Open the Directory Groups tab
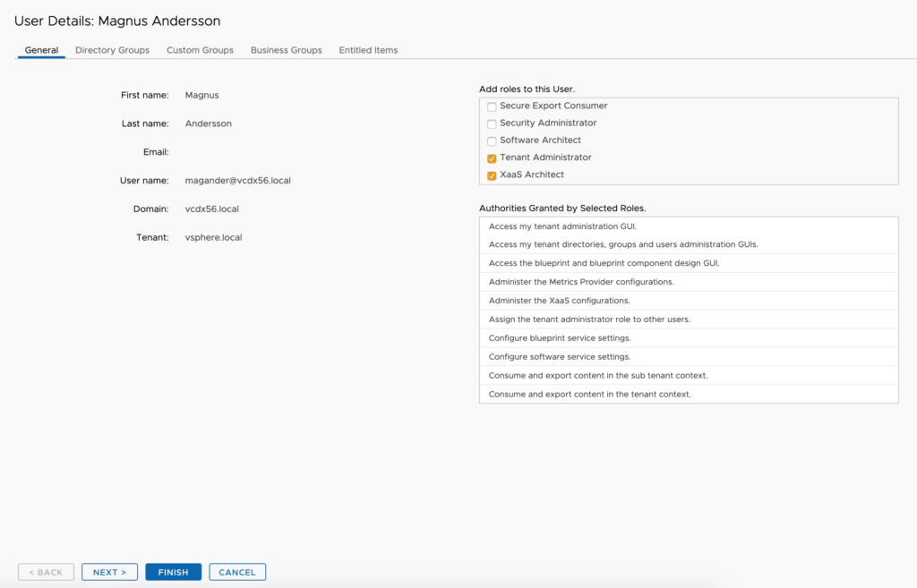The width and height of the screenshot is (917, 588). (112, 50)
